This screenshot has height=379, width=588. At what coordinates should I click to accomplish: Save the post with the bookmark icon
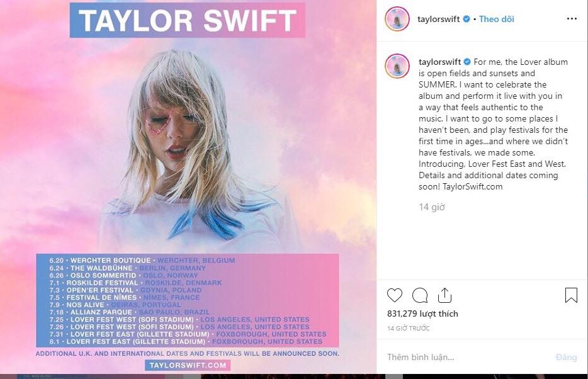pos(571,295)
